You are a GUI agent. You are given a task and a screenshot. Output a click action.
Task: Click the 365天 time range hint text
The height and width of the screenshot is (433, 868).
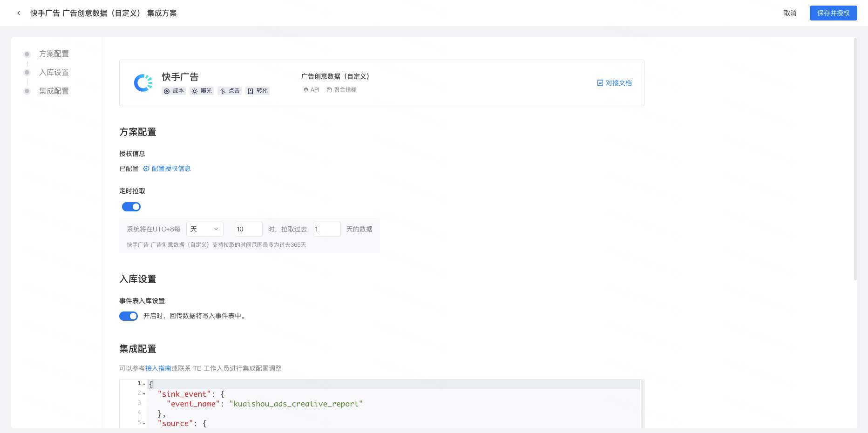(x=217, y=245)
